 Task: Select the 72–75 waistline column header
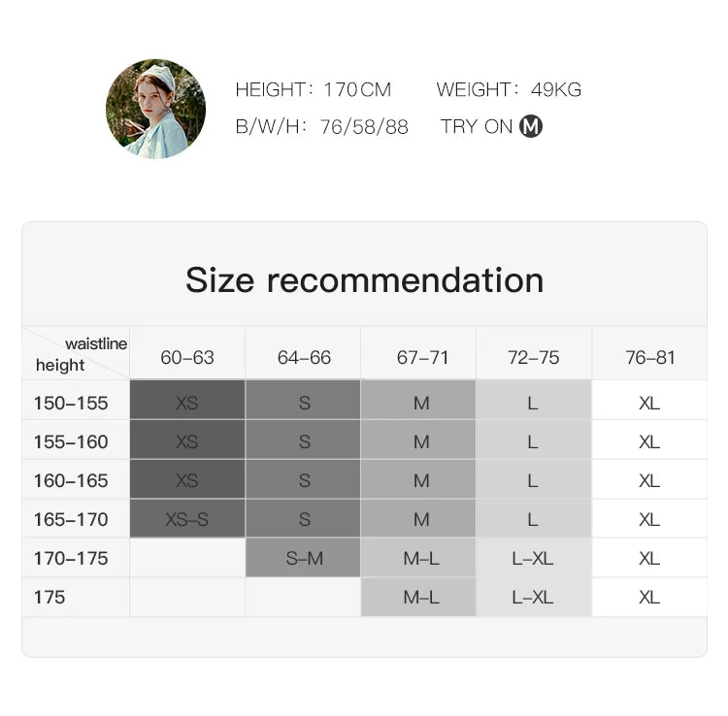(x=534, y=357)
